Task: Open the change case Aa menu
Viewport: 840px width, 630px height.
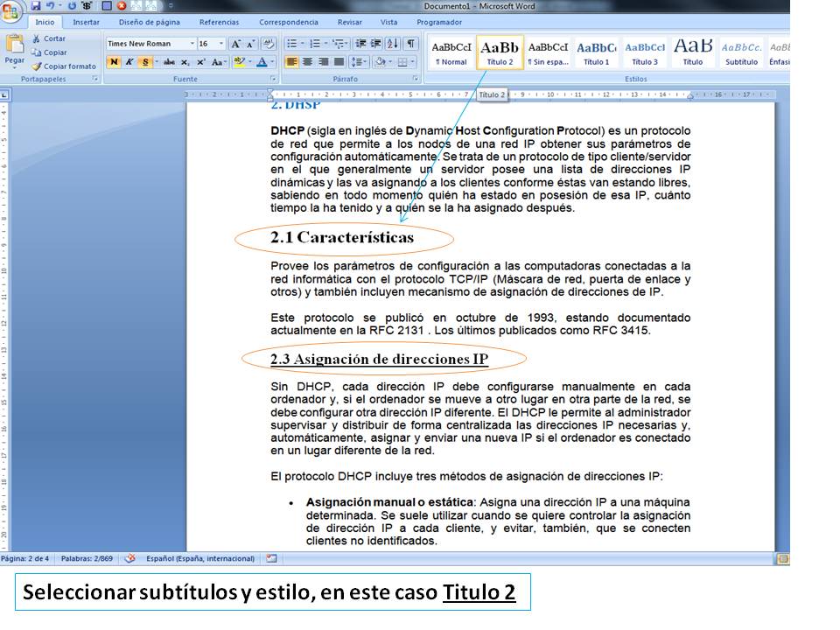Action: (218, 62)
